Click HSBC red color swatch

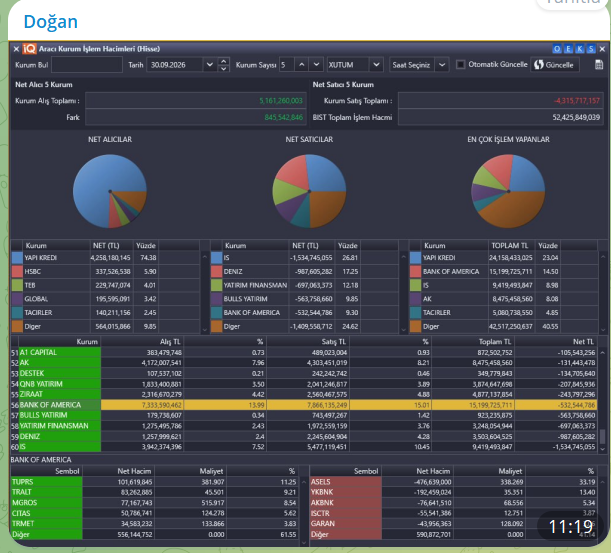pyautogui.click(x=17, y=271)
